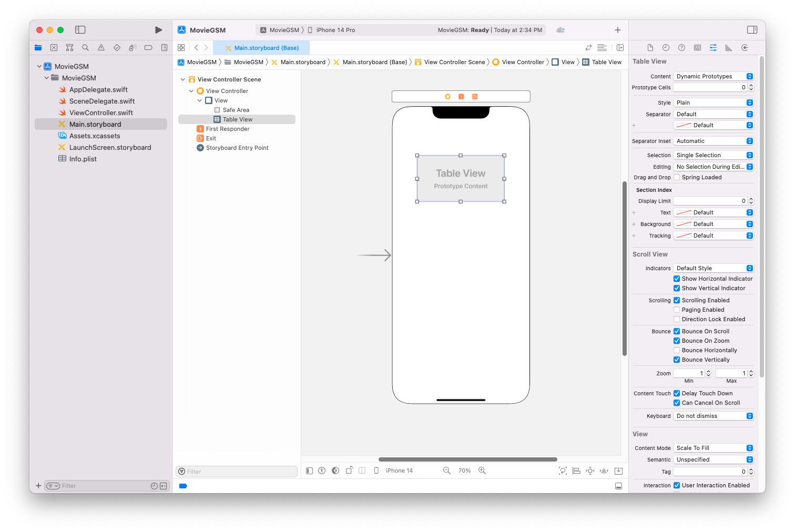Click the 70% zoom level button
Screen dimensions: 795x532
[x=464, y=470]
